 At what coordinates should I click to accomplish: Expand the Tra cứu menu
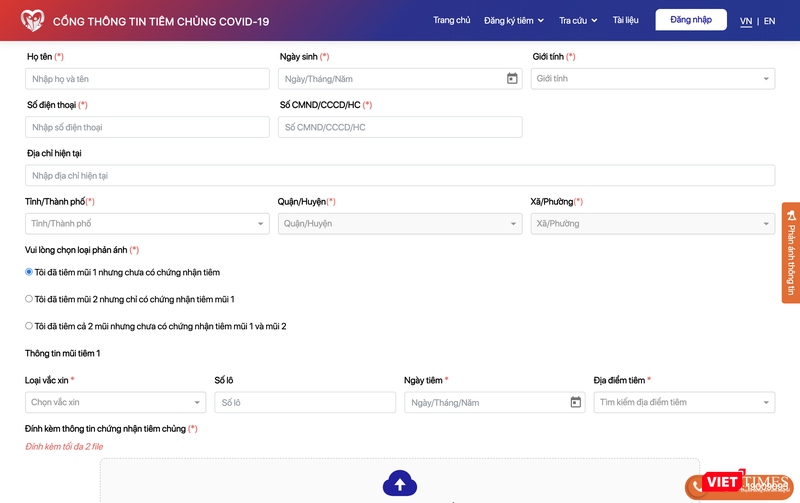point(578,20)
